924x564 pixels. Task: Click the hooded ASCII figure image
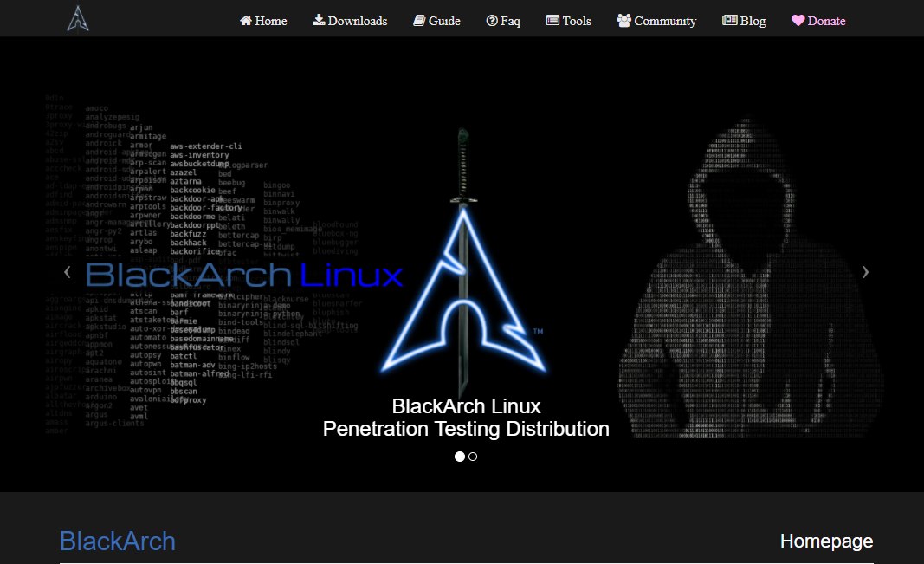[750, 277]
